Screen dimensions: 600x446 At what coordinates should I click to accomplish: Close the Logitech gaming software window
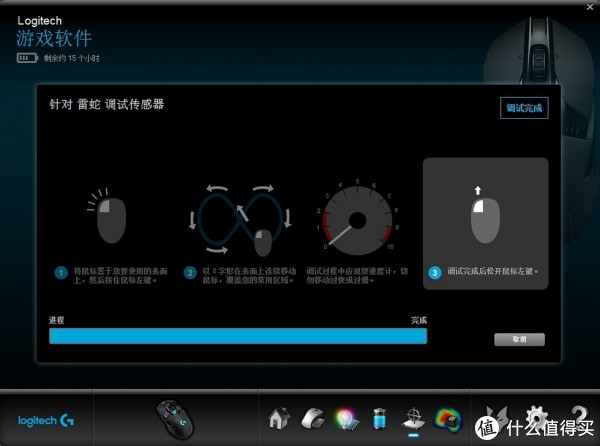tap(590, 7)
